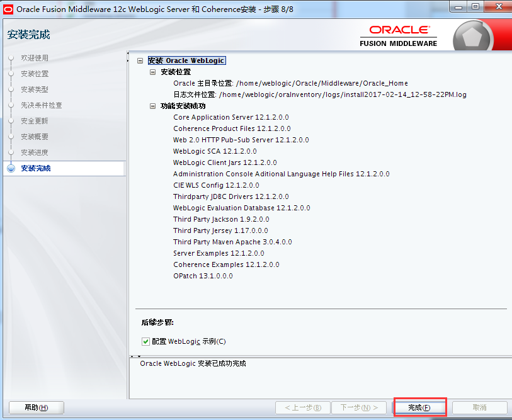Click the 安装类型 step circle icon
Viewport: 512px width, 420px height.
click(11, 89)
